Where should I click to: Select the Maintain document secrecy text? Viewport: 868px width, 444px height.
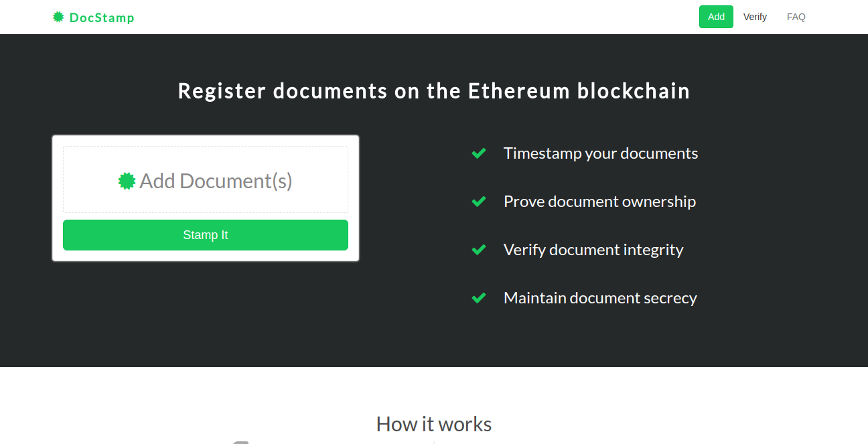pyautogui.click(x=600, y=298)
